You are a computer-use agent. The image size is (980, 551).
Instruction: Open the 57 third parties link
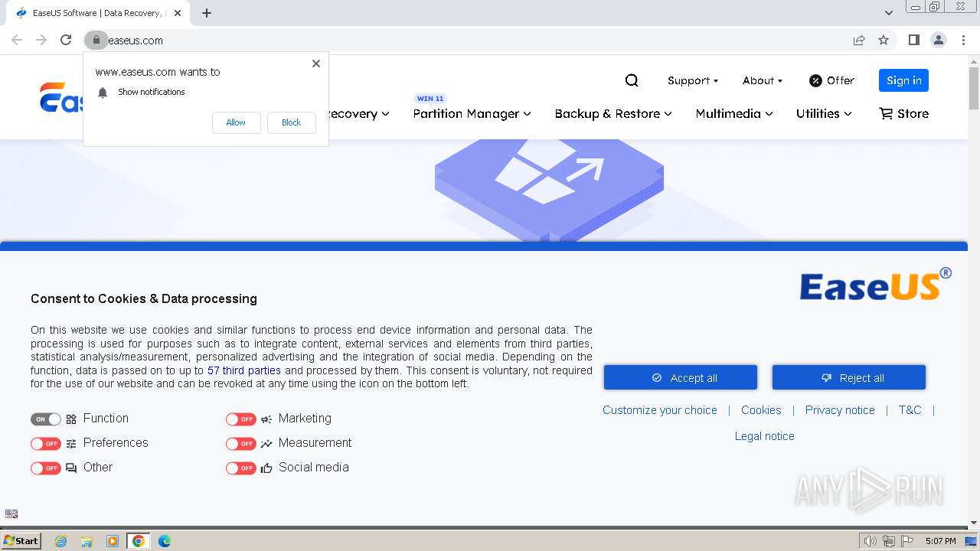click(244, 370)
